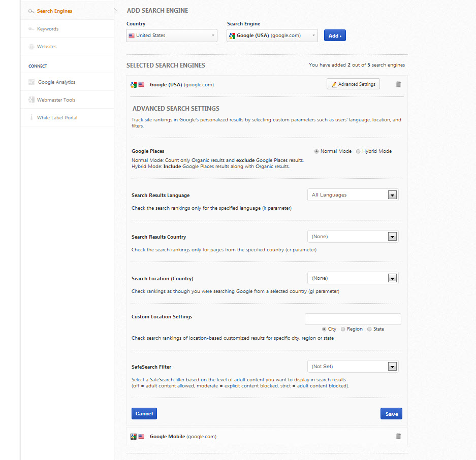Open the Country selector showing United States

172,36
